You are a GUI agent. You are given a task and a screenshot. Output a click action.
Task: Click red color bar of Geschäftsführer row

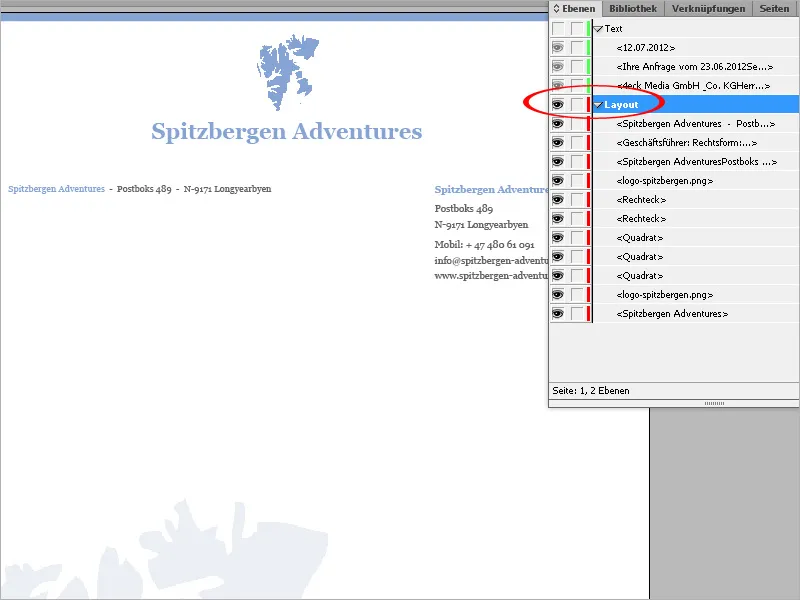pos(588,142)
